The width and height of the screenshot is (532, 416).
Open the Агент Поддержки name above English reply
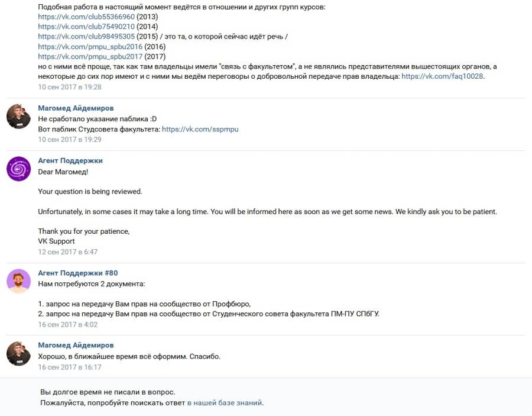pyautogui.click(x=70, y=160)
